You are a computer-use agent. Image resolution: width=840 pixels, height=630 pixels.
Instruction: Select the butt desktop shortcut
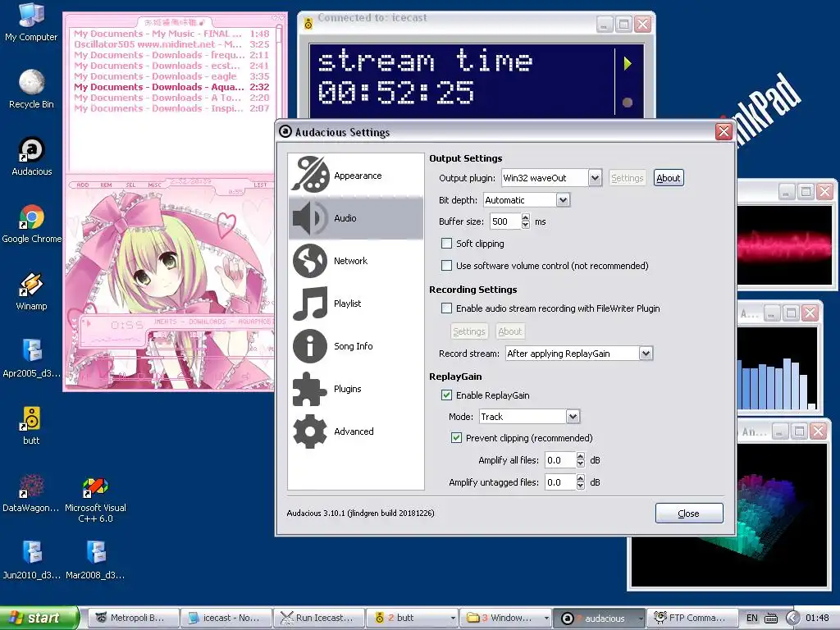tap(31, 426)
